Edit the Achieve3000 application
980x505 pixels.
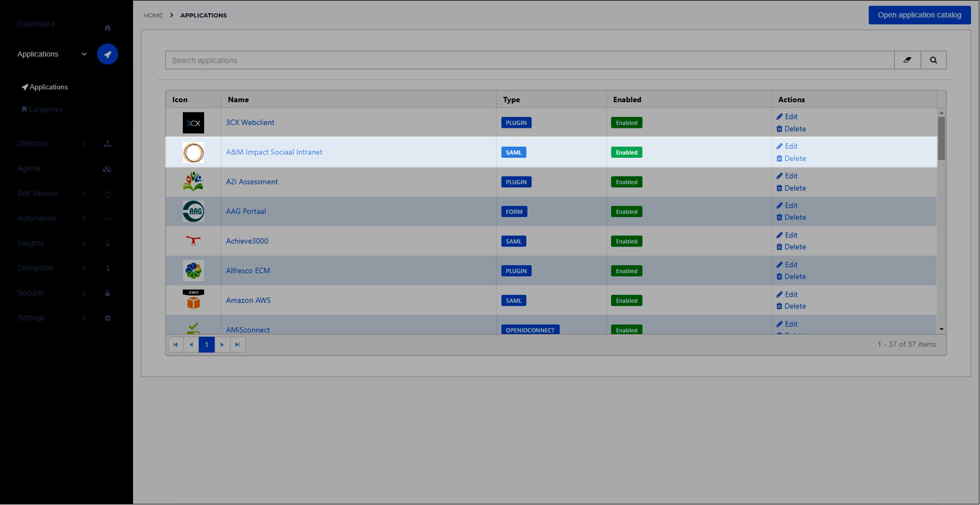pos(787,235)
